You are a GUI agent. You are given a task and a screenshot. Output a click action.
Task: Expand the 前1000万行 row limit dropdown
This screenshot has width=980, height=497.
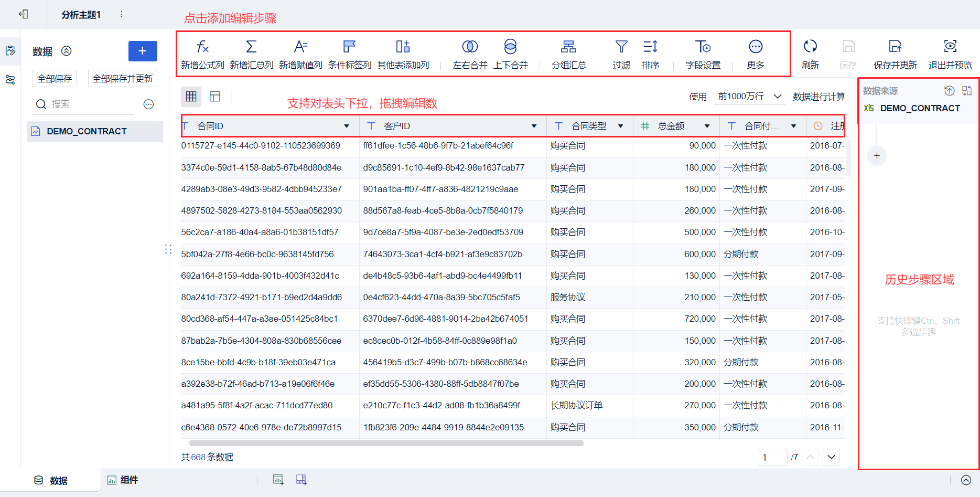pyautogui.click(x=750, y=97)
